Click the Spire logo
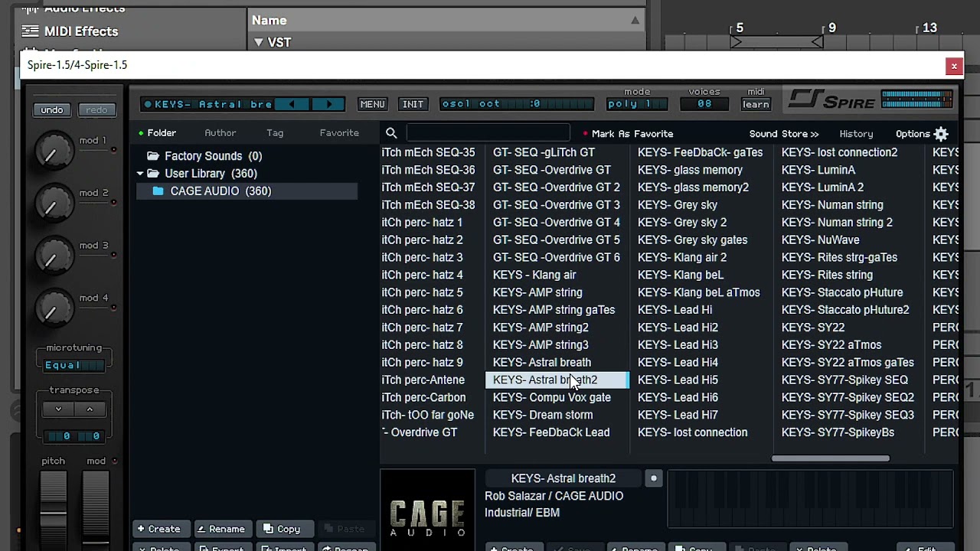 click(x=831, y=99)
